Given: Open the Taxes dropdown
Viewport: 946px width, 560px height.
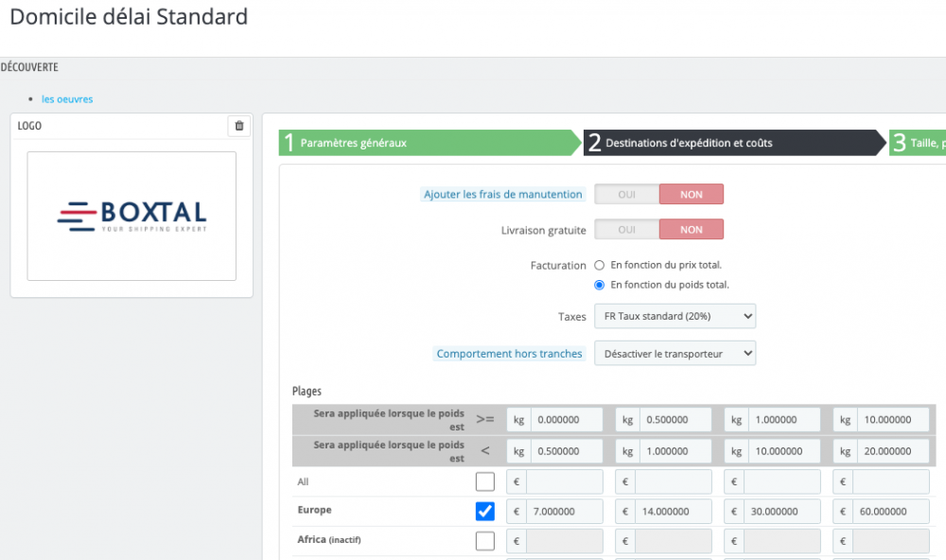Looking at the screenshot, I should pos(674,316).
